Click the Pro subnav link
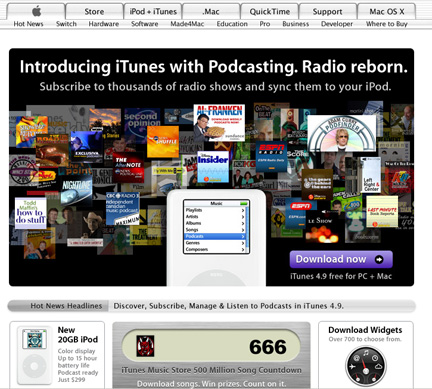The height and width of the screenshot is (389, 432). [x=265, y=24]
